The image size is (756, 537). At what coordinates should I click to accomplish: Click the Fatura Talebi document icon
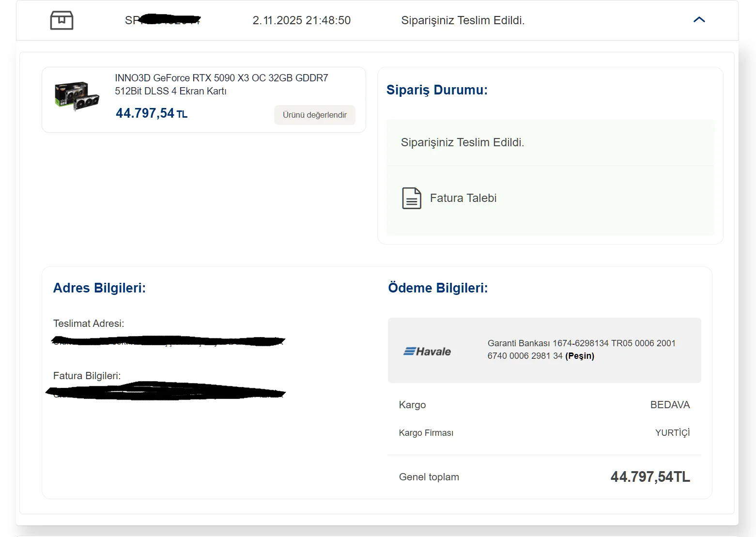pos(412,198)
